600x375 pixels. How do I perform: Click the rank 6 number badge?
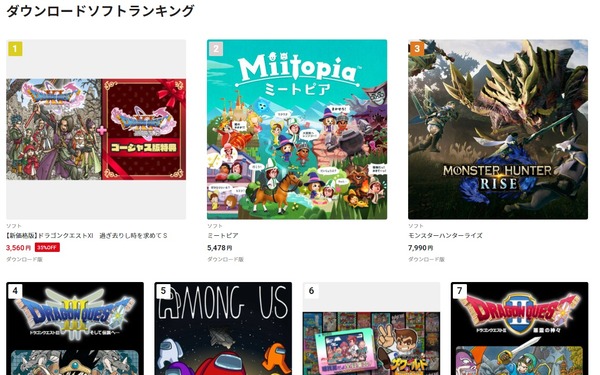point(311,291)
